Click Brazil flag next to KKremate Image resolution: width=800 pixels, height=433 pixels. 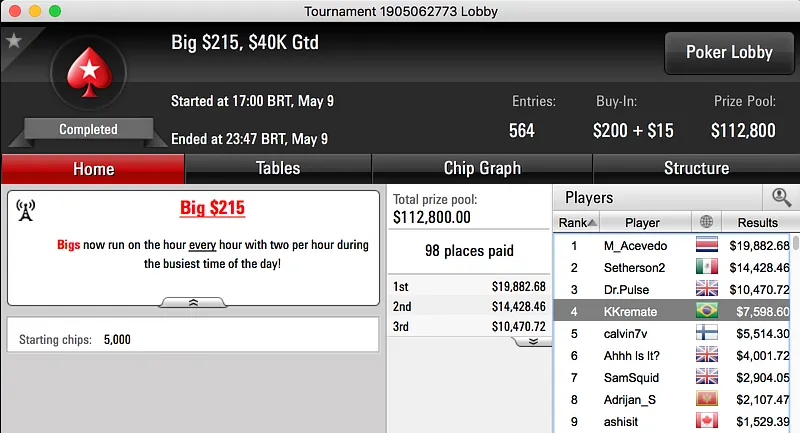707,311
